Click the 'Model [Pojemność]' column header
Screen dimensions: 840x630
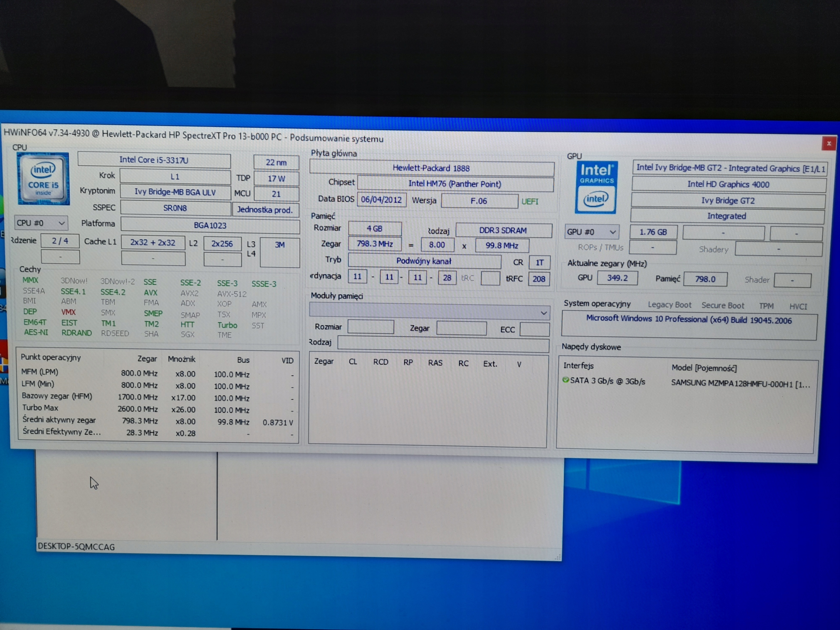click(704, 367)
